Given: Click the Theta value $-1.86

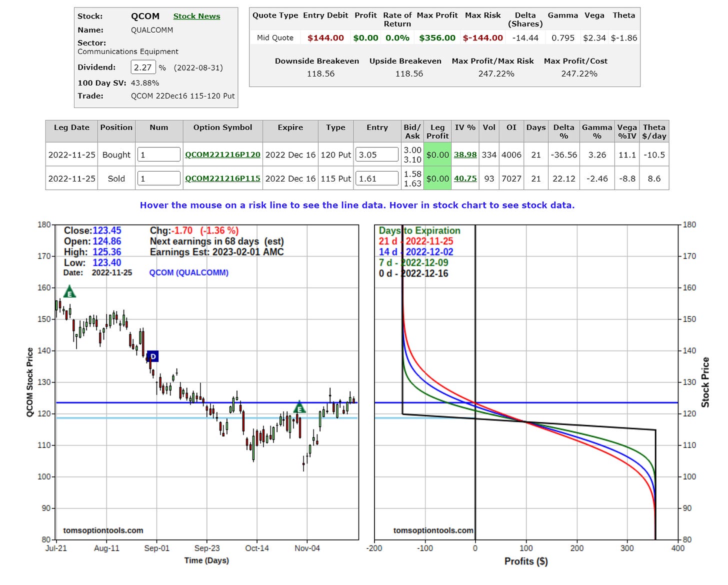Looking at the screenshot, I should pos(624,37).
